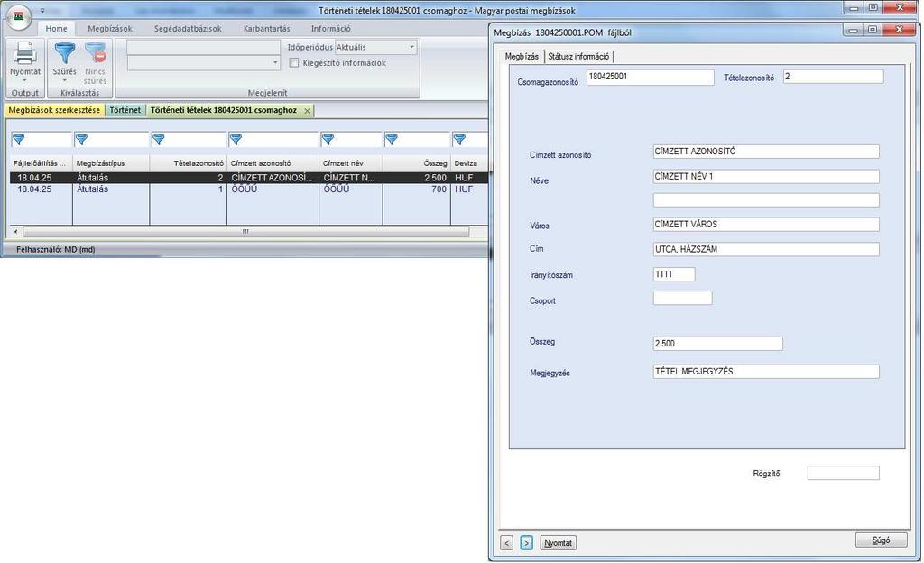
Task: Click filter funnel icon above Tételazonosító column
Action: (159, 140)
